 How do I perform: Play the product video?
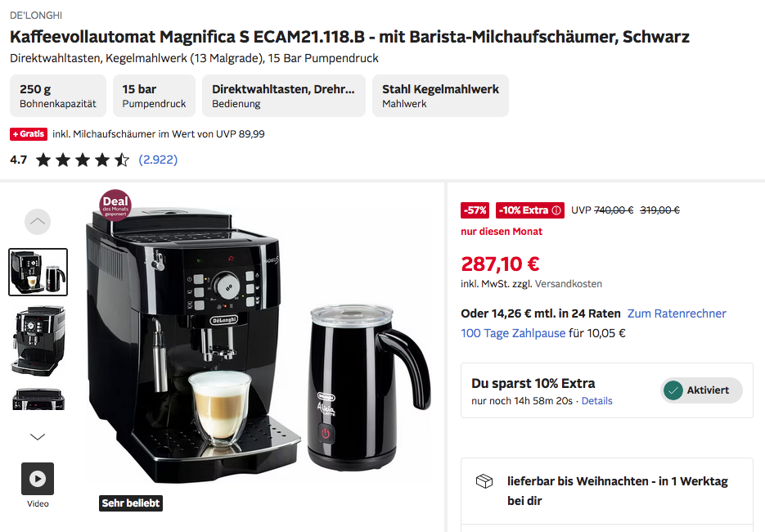tap(38, 478)
